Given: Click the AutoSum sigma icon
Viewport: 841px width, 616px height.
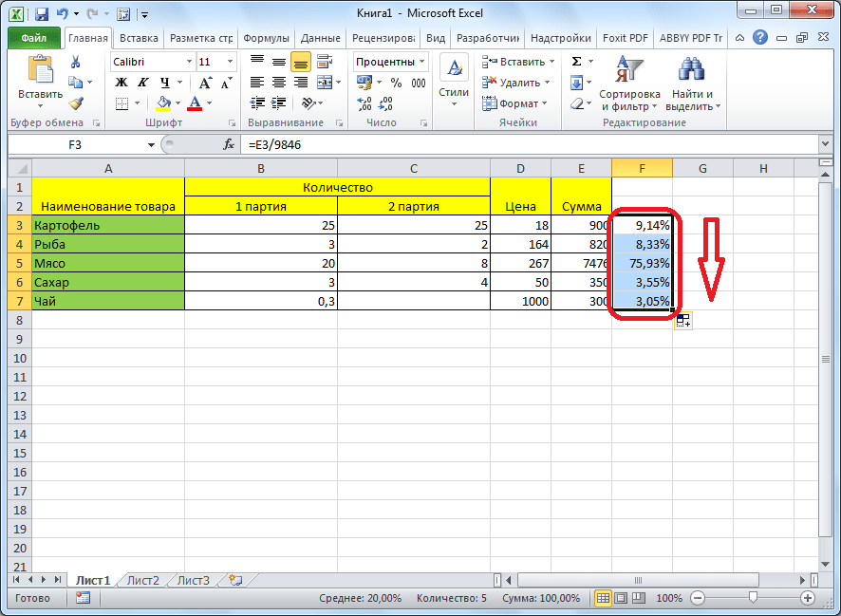Looking at the screenshot, I should click(x=576, y=62).
